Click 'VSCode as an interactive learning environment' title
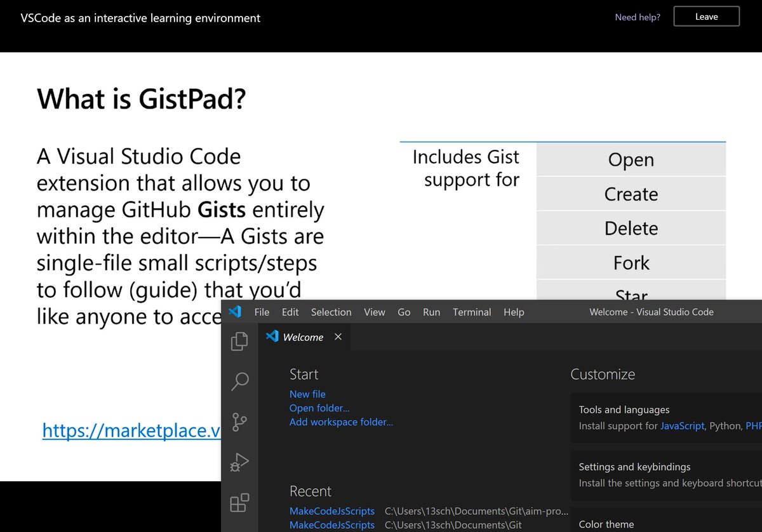 point(140,18)
